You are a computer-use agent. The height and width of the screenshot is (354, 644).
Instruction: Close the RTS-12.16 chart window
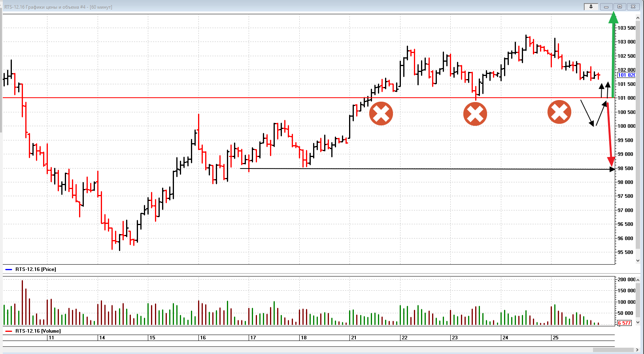pyautogui.click(x=633, y=7)
